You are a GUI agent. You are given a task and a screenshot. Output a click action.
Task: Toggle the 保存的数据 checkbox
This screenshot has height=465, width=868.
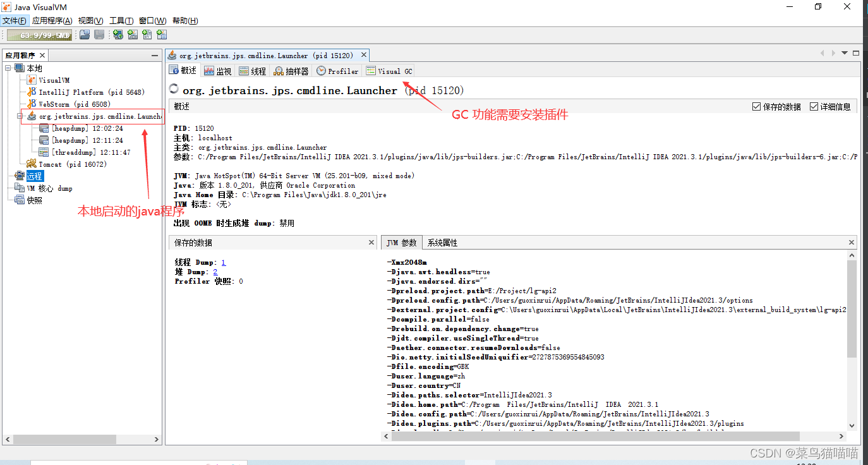click(756, 107)
